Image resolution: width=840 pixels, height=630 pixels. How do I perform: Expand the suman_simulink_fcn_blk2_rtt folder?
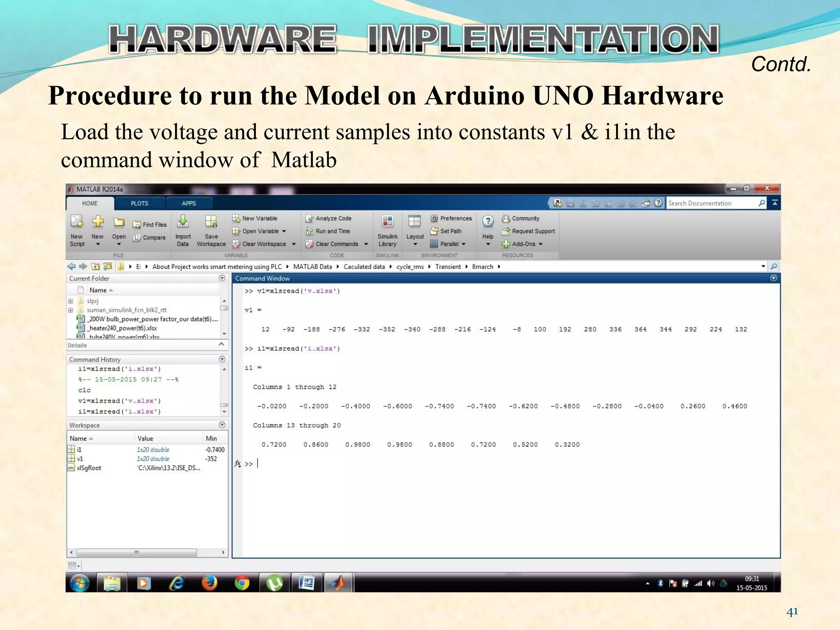[x=71, y=310]
